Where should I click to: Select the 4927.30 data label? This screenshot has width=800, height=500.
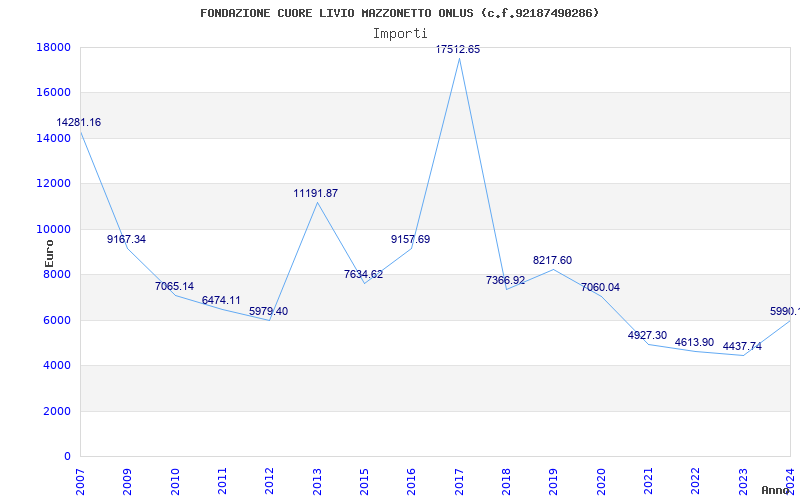pos(647,335)
